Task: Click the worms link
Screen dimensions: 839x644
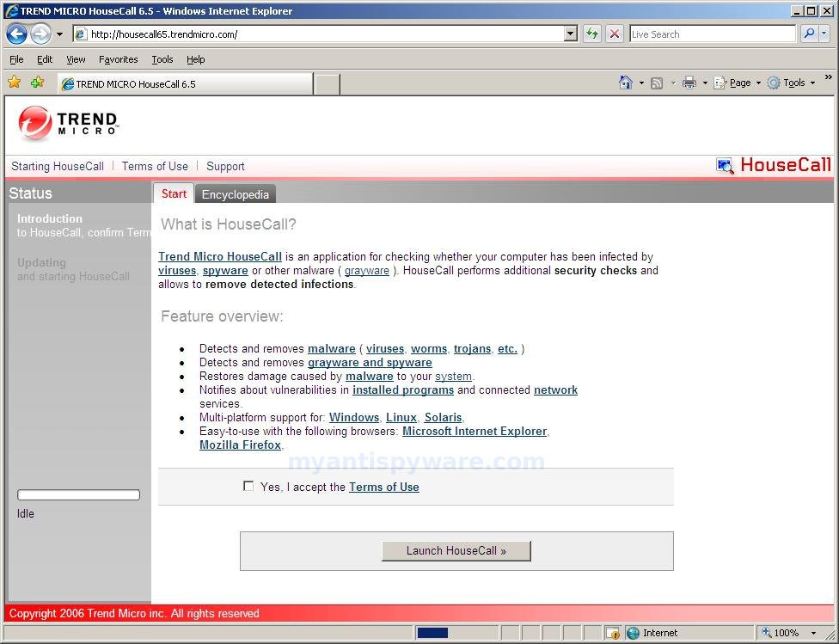Action: point(429,348)
